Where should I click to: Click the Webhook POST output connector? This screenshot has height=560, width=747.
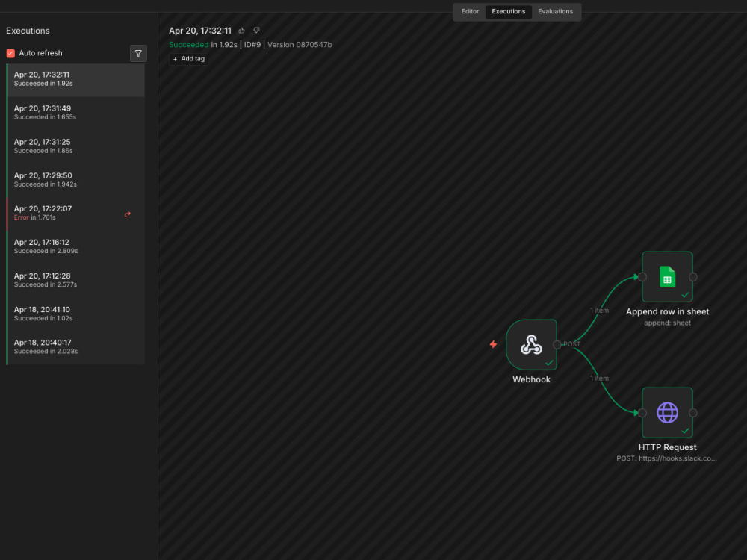pyautogui.click(x=557, y=345)
